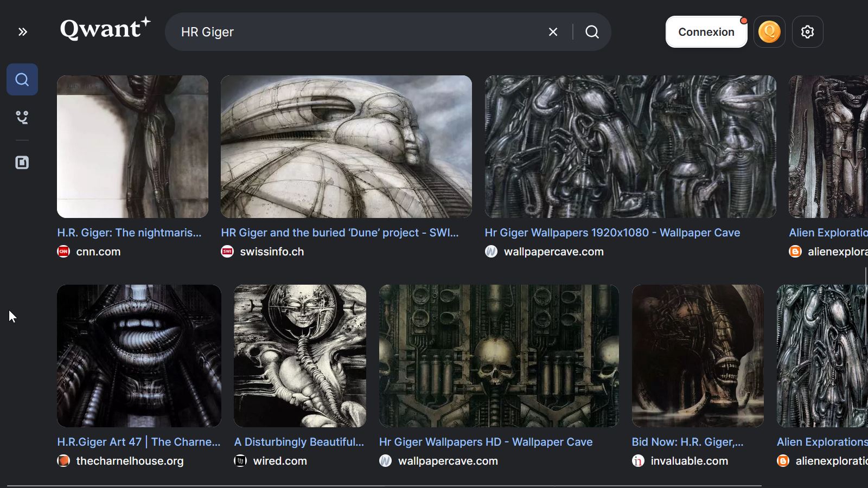The image size is (868, 488).
Task: Click the swissinfo SWI favicon
Action: (x=227, y=252)
